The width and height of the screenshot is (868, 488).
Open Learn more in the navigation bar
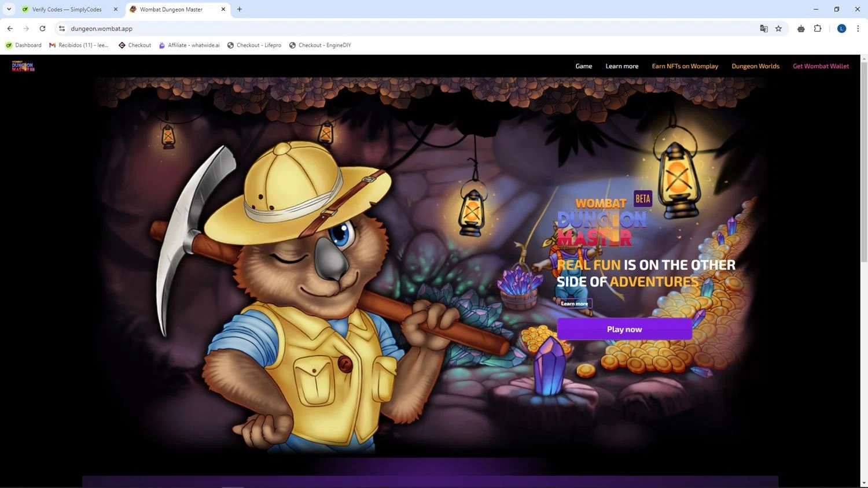[x=621, y=66]
